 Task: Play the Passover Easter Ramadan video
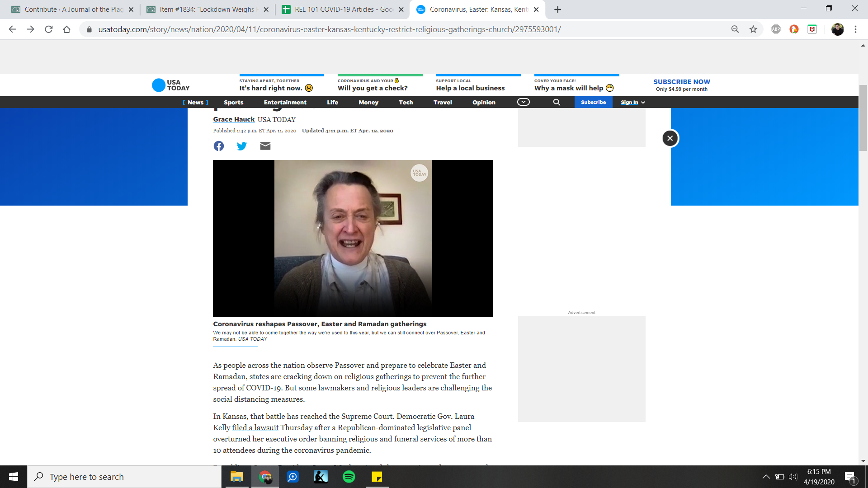click(x=353, y=238)
